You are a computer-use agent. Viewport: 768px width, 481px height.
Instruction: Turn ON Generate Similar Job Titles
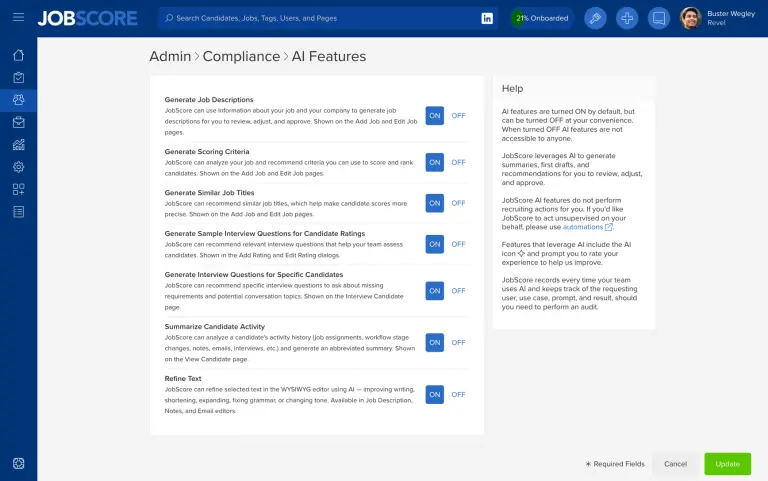click(434, 203)
